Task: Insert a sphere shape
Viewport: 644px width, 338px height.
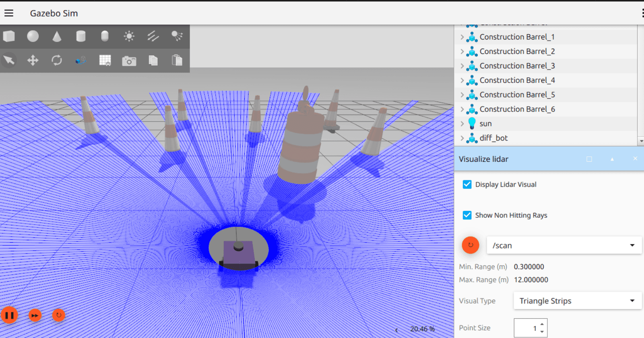Action: [x=33, y=37]
